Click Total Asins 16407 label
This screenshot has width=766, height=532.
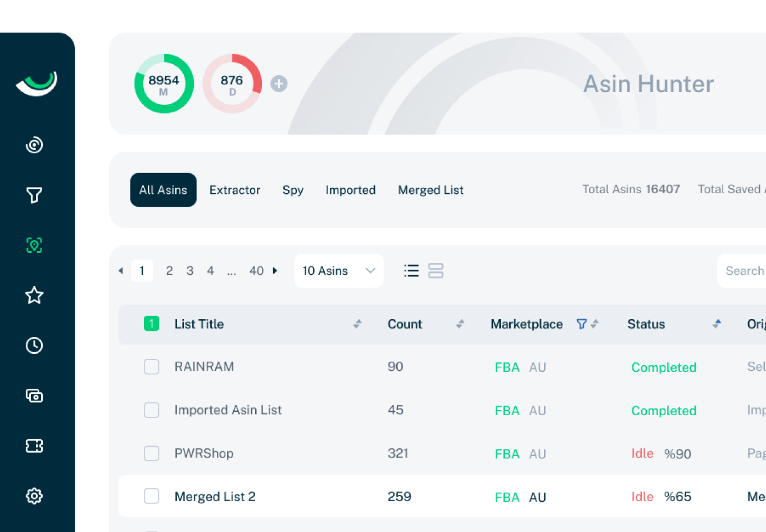631,189
